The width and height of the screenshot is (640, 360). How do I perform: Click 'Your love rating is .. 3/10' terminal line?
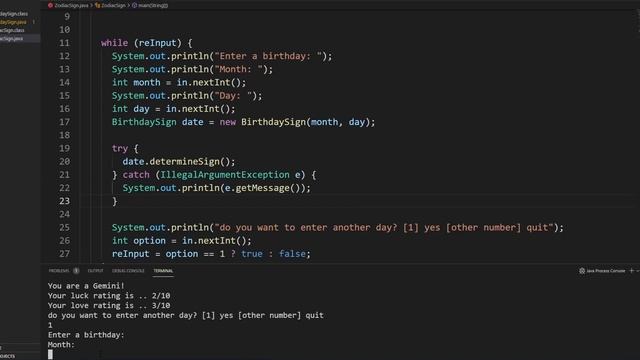pyautogui.click(x=109, y=305)
